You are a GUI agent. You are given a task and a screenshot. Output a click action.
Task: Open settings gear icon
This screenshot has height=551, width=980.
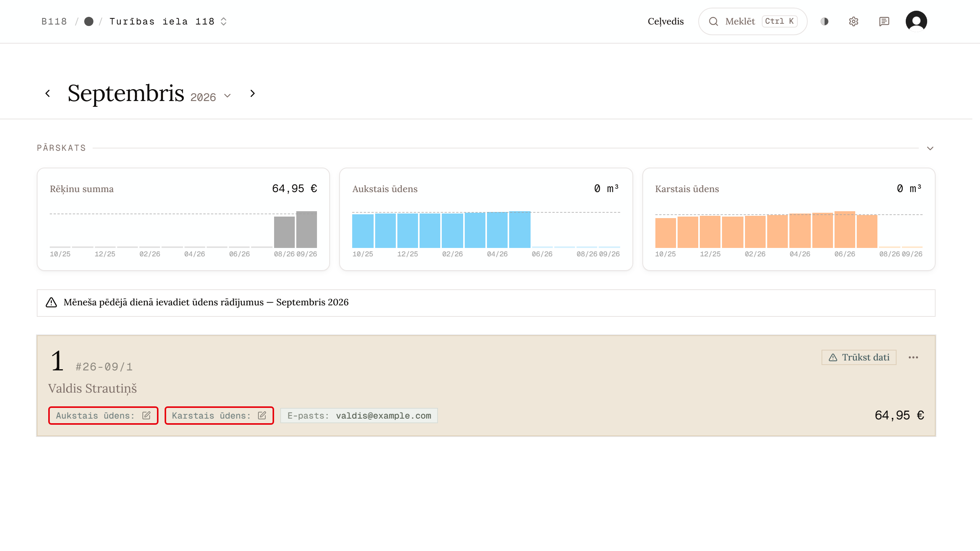coord(854,21)
